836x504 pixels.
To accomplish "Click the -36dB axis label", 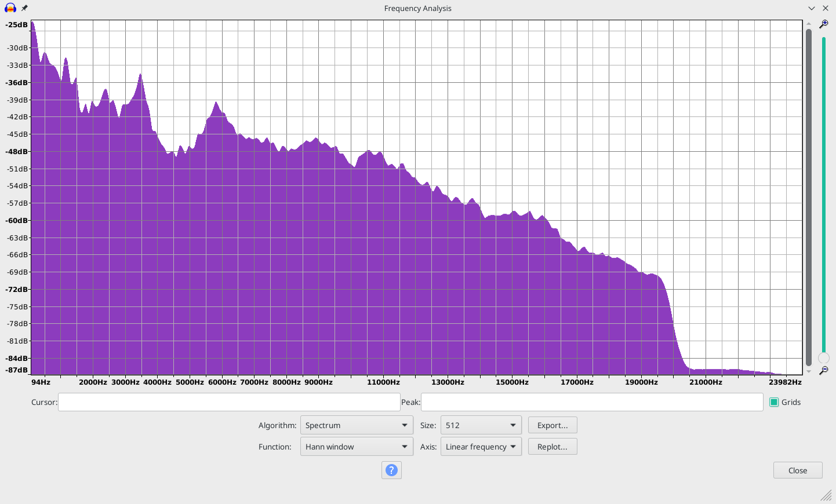I will pos(16,82).
